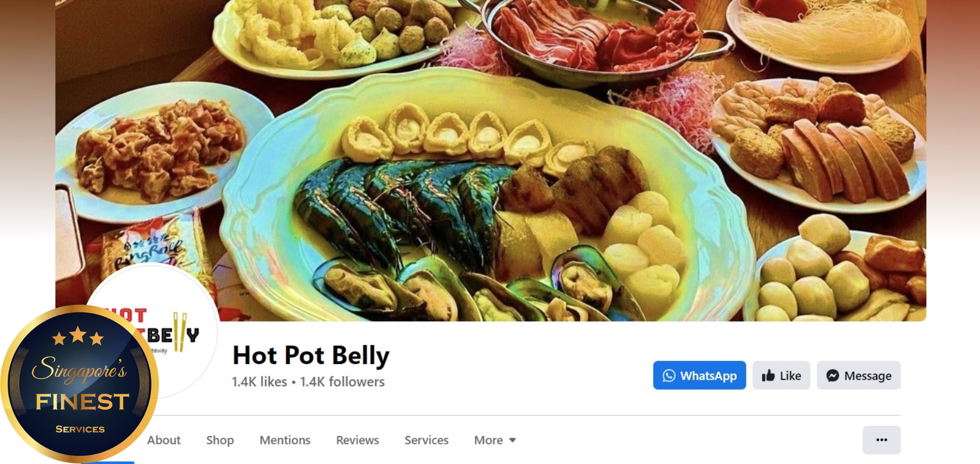Click the thumbs-up Like icon
The image size is (980, 464).
pos(768,375)
